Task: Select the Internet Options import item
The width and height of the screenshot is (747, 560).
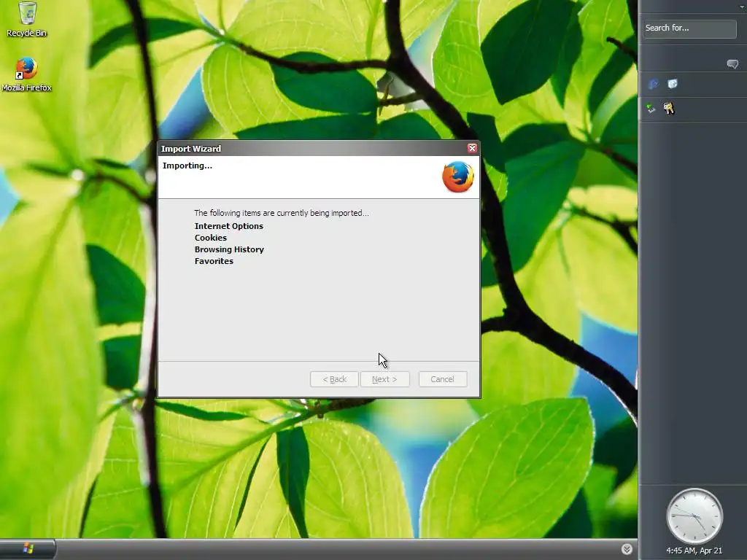Action: pyautogui.click(x=228, y=226)
